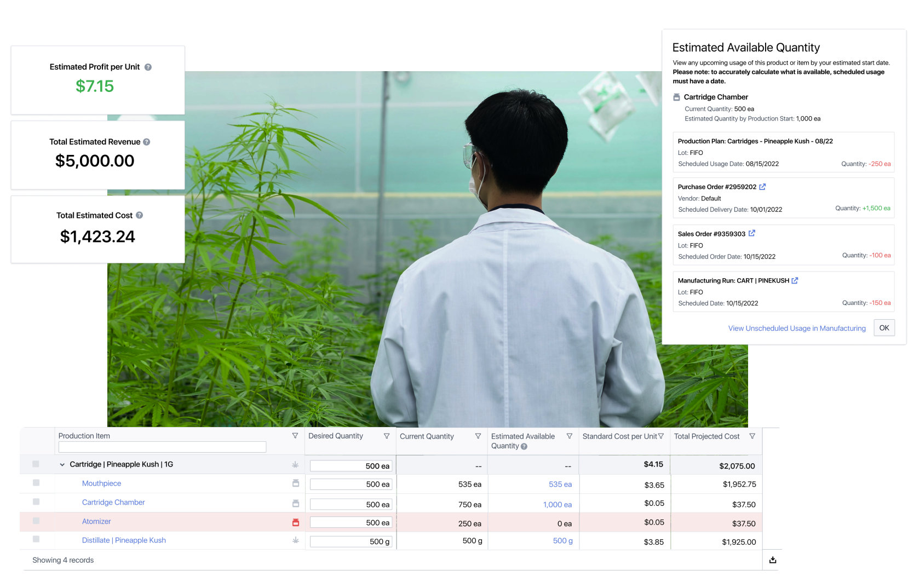Open the Distillate | Pineapple Kush link

click(124, 540)
